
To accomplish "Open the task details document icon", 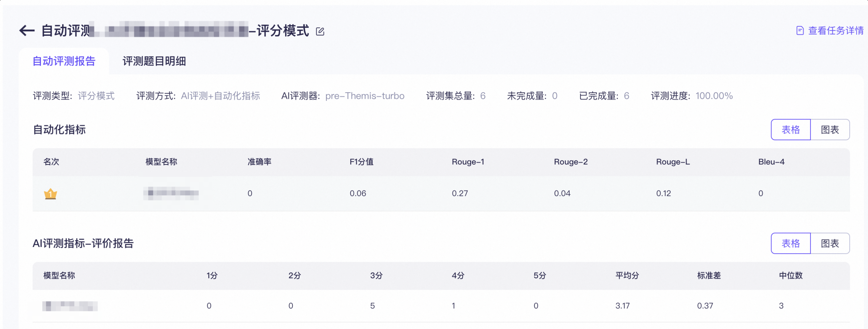I will click(800, 31).
